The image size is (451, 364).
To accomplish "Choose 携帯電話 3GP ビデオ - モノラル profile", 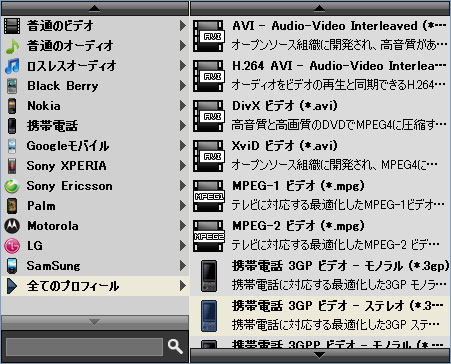I will click(x=320, y=276).
